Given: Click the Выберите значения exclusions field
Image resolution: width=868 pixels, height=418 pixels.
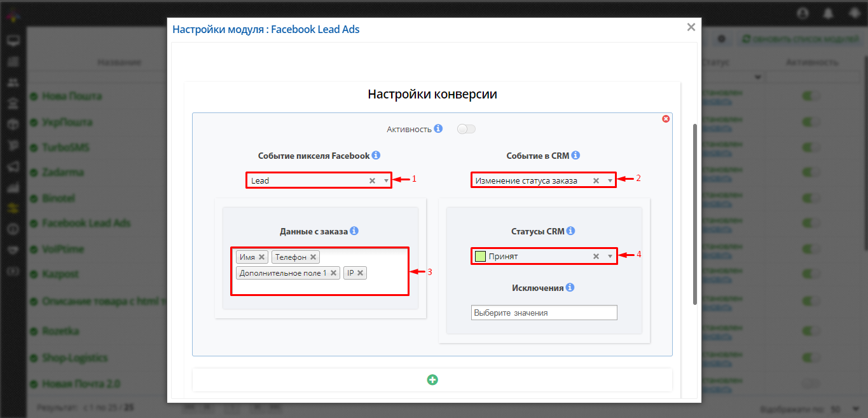Looking at the screenshot, I should tap(544, 313).
